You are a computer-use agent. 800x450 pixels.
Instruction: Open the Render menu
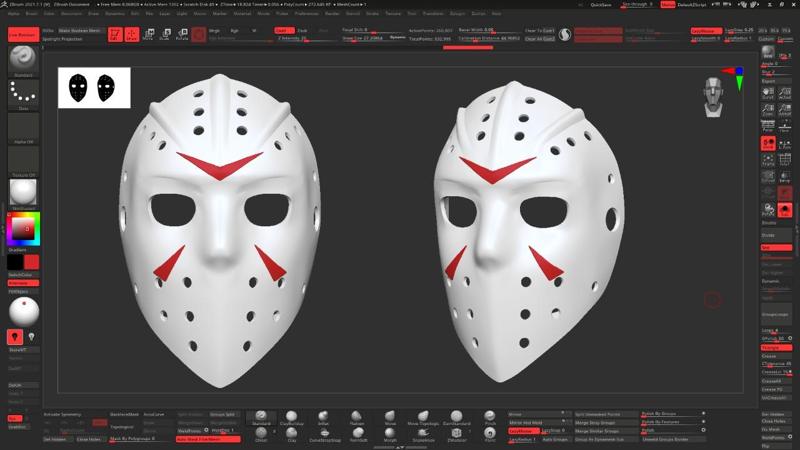pyautogui.click(x=332, y=14)
